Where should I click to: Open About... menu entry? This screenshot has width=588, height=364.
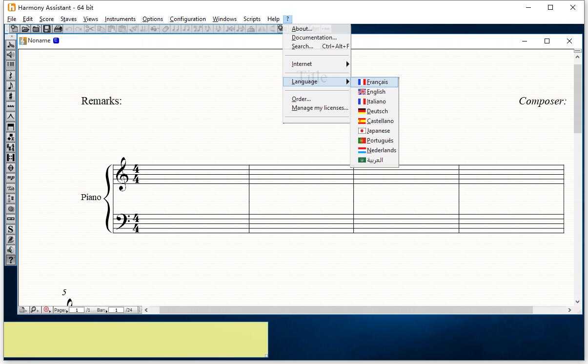pos(317,29)
